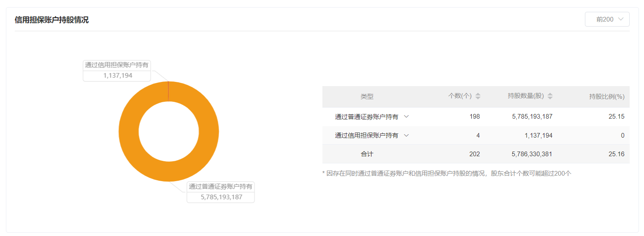The image size is (644, 236).
Task: Expand the 通过信用担保账户持有 row chevron
Action: 406,136
